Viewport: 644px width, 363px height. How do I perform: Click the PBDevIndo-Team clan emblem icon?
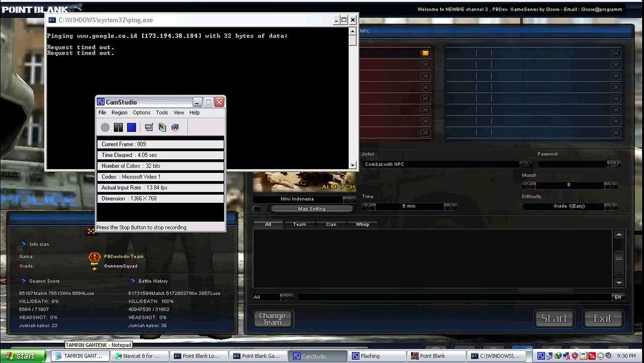94,257
